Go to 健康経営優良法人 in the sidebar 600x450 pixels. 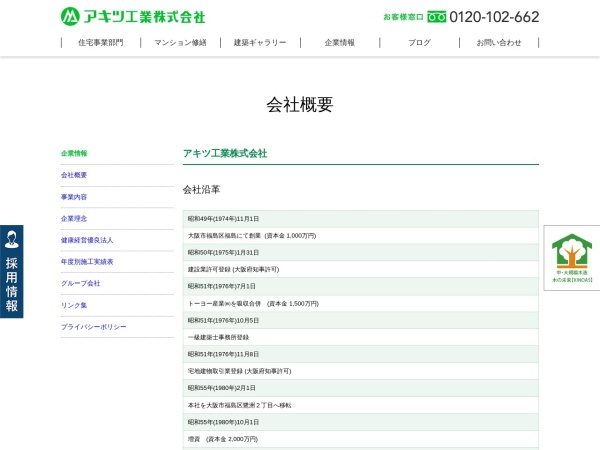click(x=87, y=240)
